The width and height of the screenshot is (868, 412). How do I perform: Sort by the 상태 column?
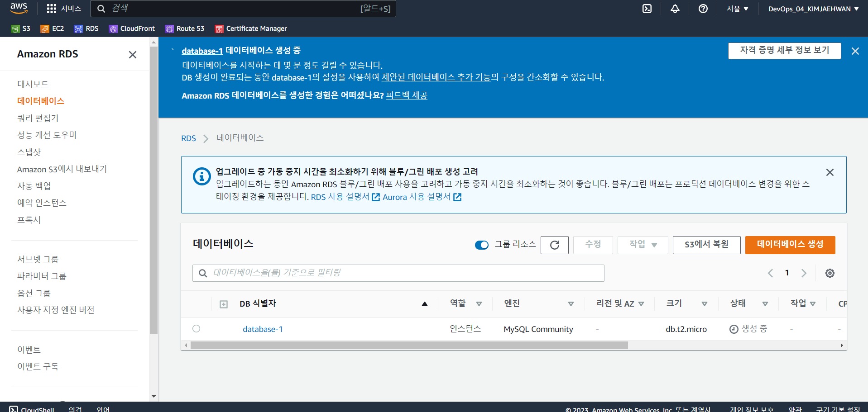765,304
